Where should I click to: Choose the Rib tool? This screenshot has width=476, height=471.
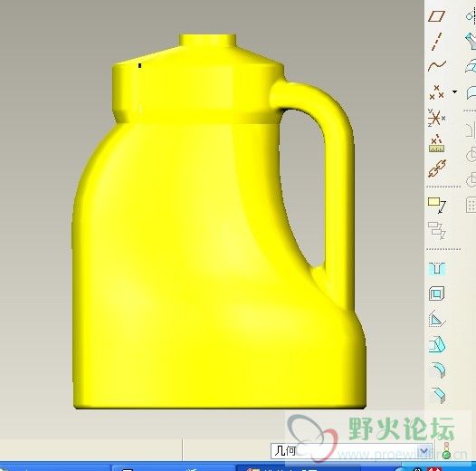[437, 319]
